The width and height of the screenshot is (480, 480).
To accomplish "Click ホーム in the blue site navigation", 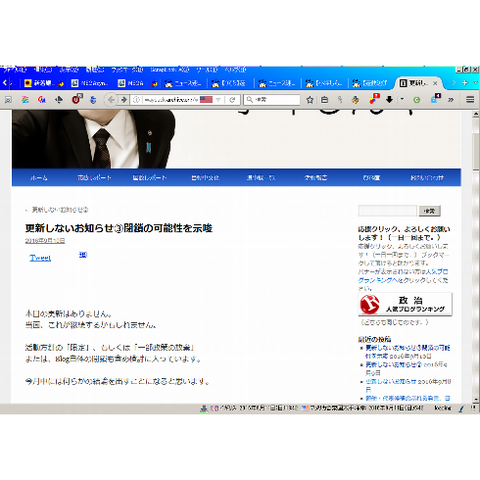I will [x=39, y=178].
